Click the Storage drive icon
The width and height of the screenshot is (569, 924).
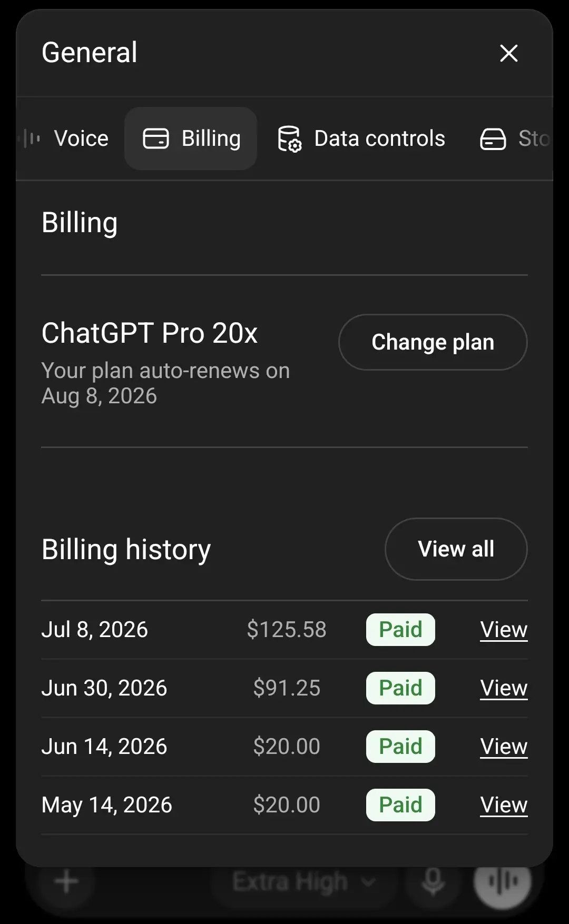click(493, 139)
